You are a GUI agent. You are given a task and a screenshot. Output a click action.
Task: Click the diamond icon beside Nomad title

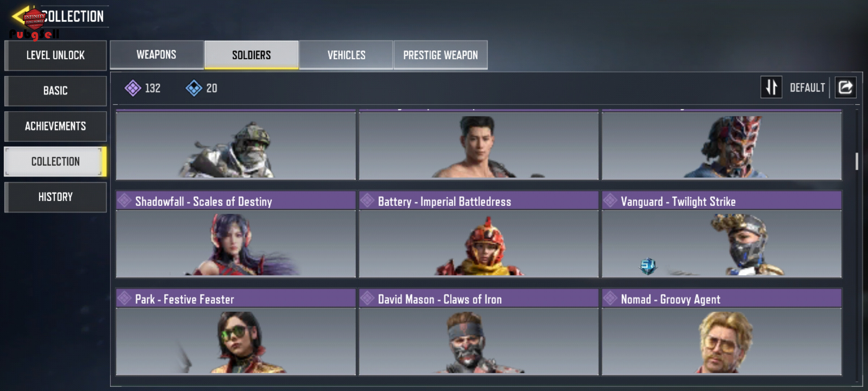pos(610,298)
